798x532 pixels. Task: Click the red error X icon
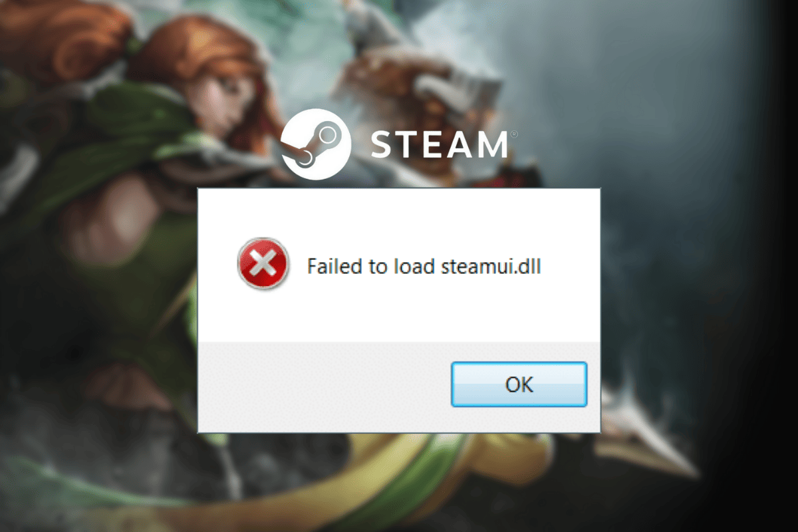click(x=263, y=265)
